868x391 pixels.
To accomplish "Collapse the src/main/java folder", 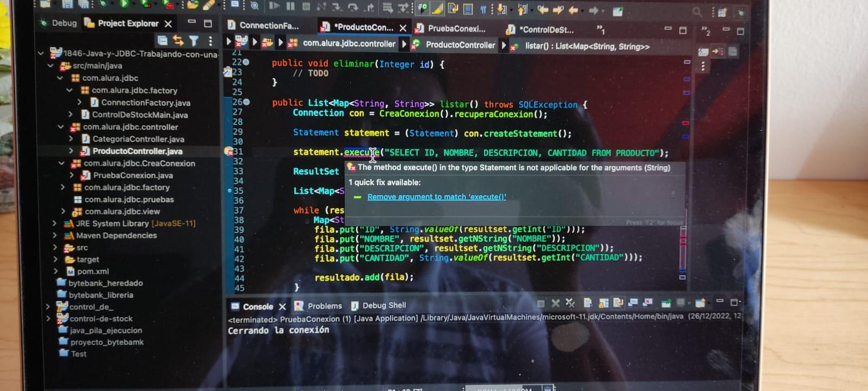I will point(50,66).
